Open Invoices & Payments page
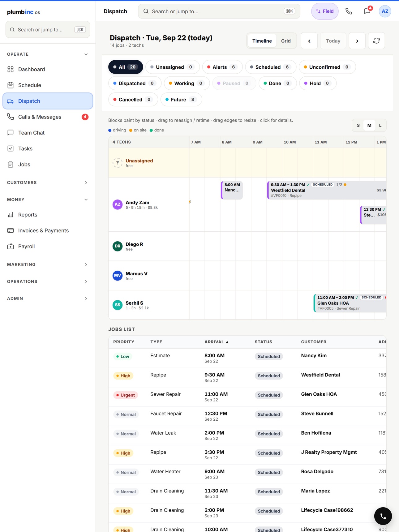This screenshot has width=399, height=532. tap(48, 230)
